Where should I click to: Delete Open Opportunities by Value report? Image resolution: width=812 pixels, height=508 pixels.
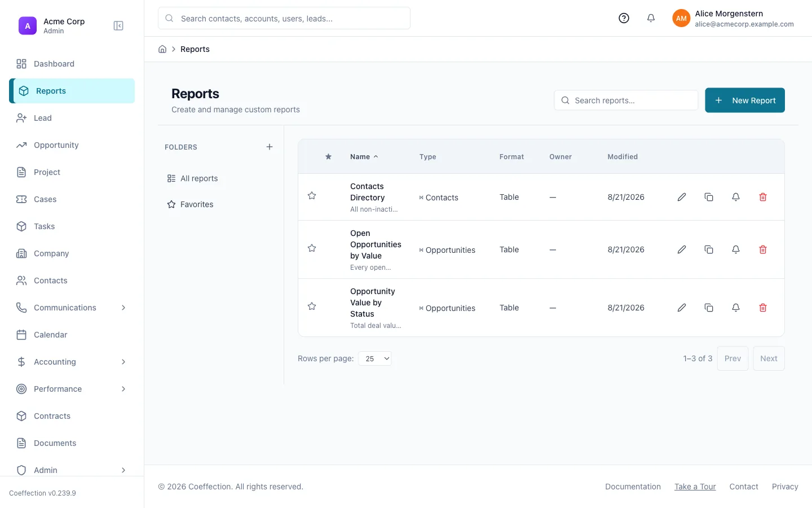763,249
